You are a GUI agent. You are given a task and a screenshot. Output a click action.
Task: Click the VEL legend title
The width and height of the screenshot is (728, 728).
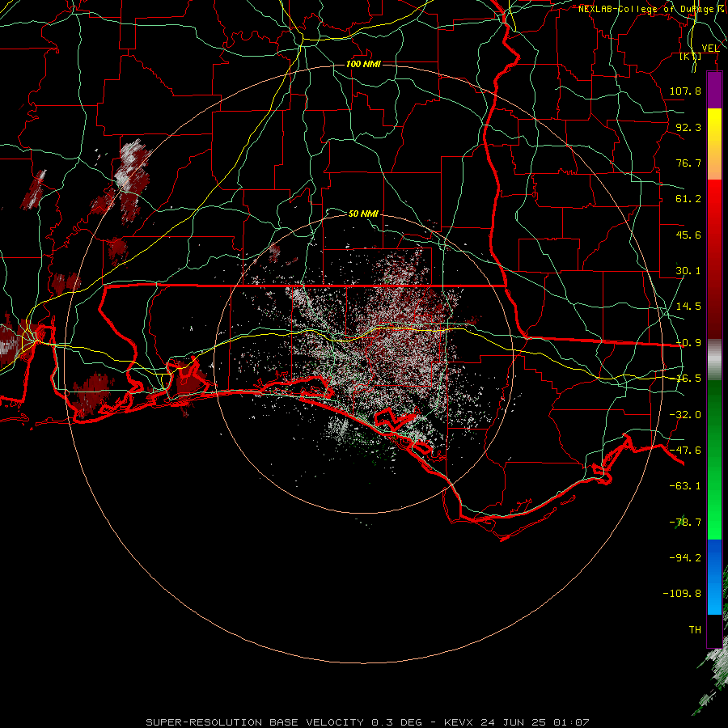click(x=710, y=49)
